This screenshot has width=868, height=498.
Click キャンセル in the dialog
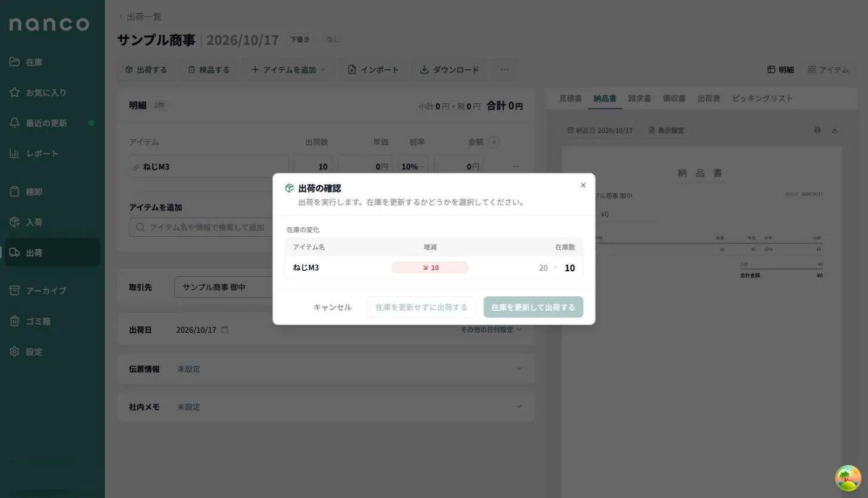[x=332, y=307]
